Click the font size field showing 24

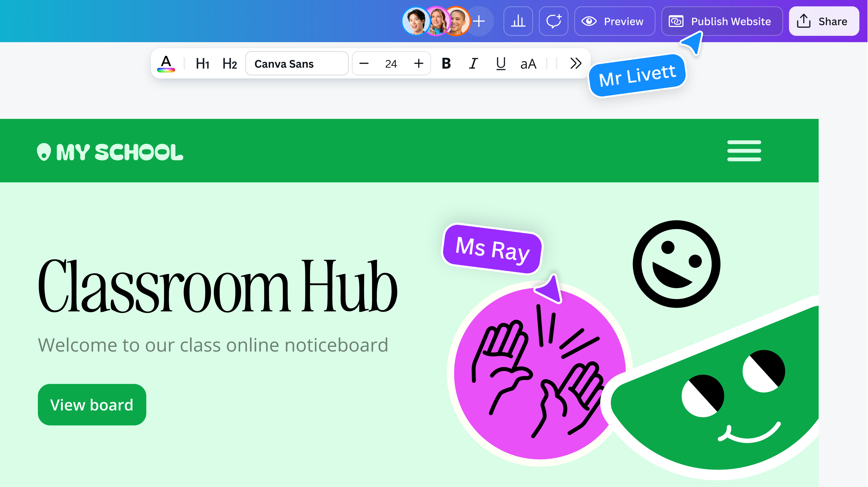pos(391,63)
